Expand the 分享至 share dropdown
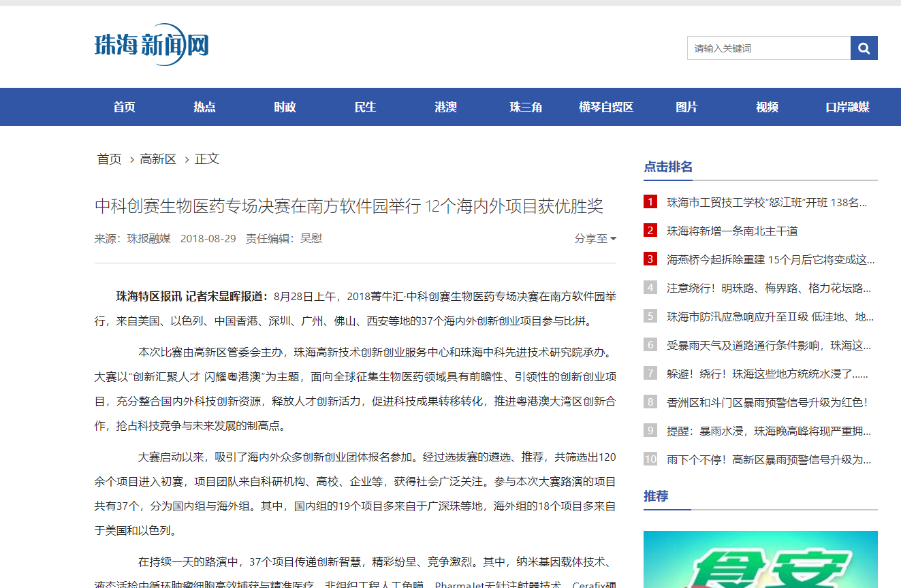901x588 pixels. point(595,238)
